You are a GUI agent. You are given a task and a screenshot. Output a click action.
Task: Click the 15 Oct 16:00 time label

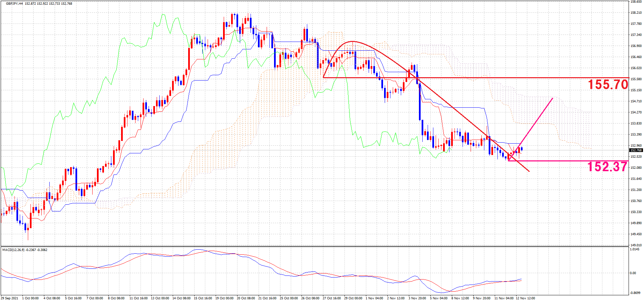coord(203,298)
